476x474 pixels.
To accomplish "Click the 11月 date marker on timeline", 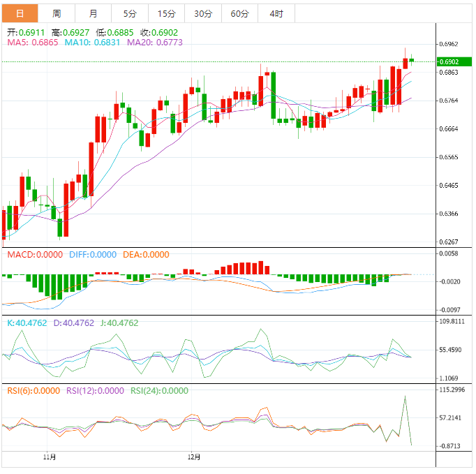I will 49,458.
